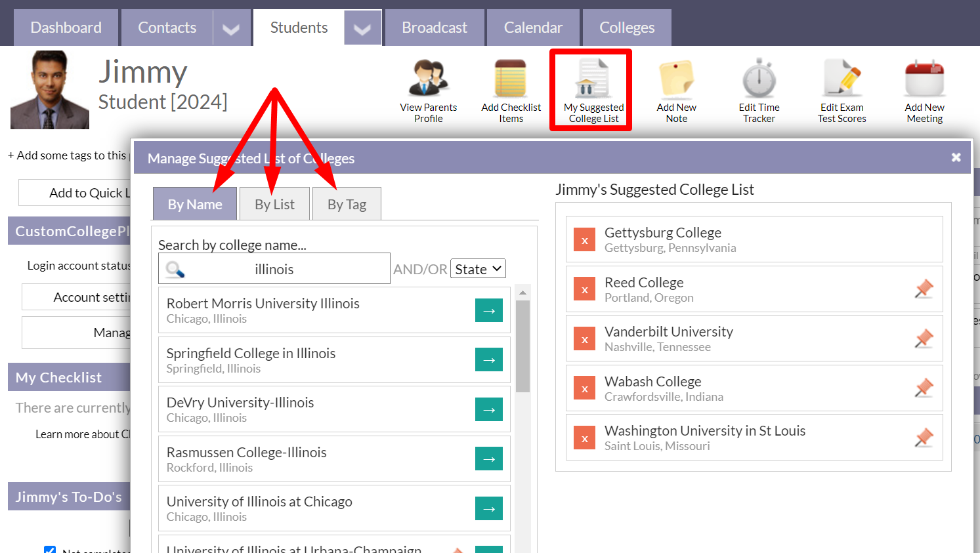
Task: Select DeVry University-Illinois name text
Action: pos(240,402)
